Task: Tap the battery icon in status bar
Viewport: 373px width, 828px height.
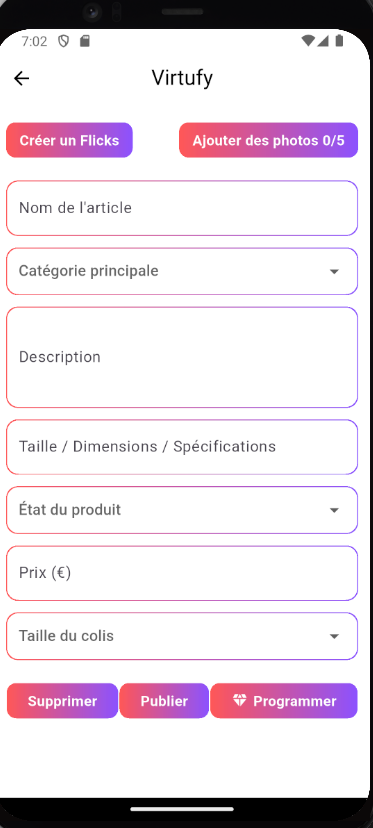Action: click(x=339, y=41)
